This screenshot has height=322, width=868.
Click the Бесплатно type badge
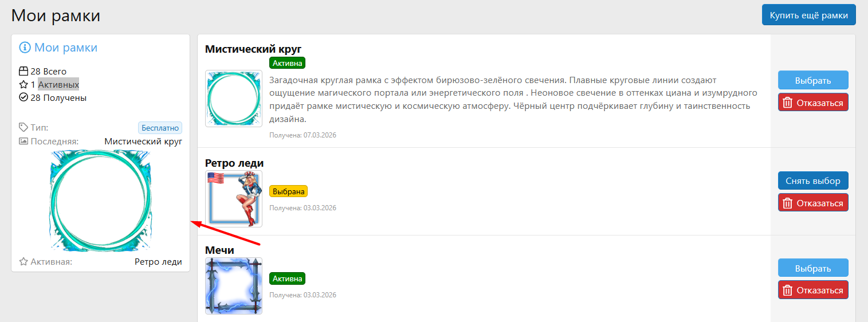(160, 127)
